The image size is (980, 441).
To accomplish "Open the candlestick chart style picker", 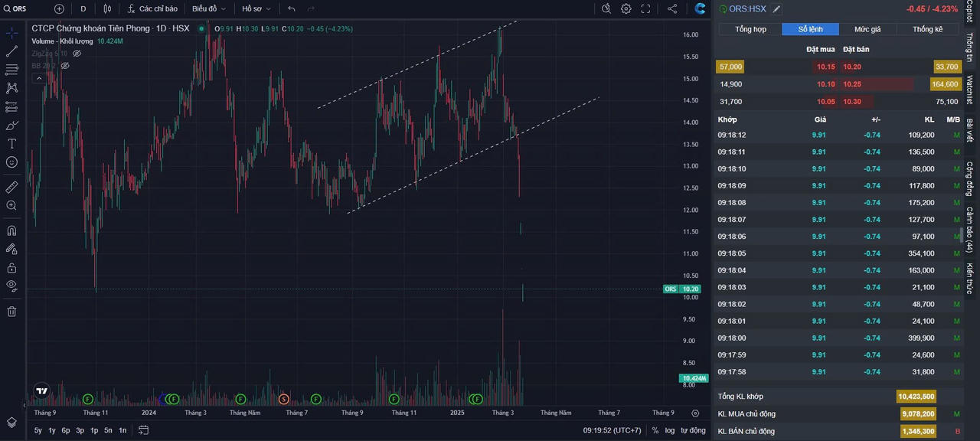I will click(107, 8).
